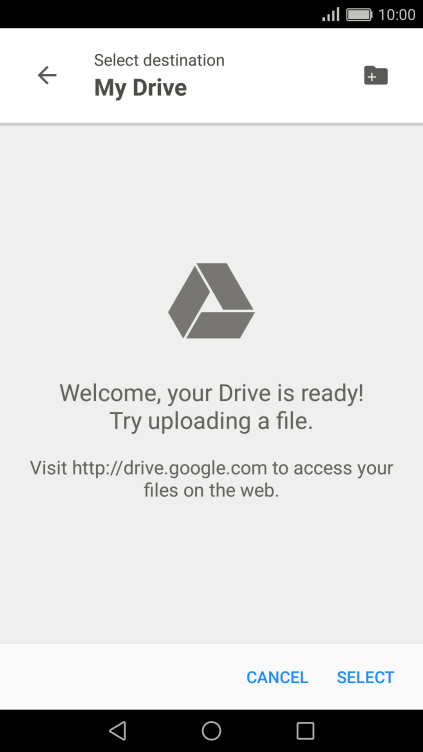This screenshot has width=423, height=752.
Task: Tap the gray Google Drive logo
Action: [211, 301]
